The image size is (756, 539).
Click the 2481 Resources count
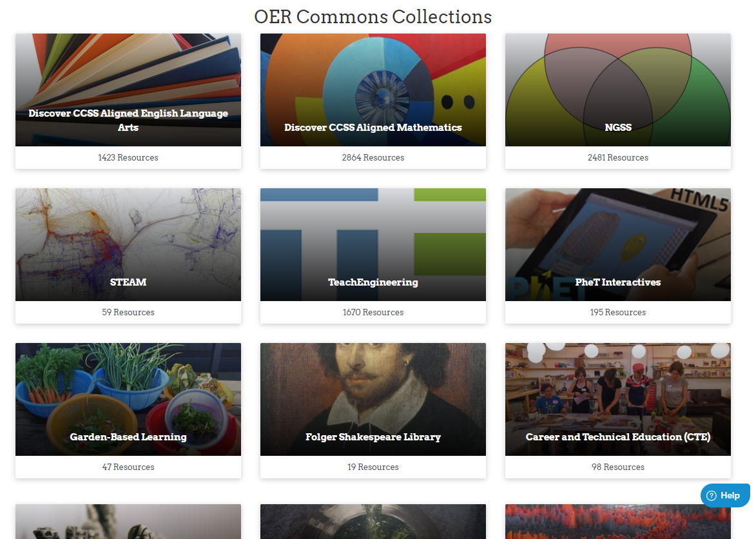[618, 158]
